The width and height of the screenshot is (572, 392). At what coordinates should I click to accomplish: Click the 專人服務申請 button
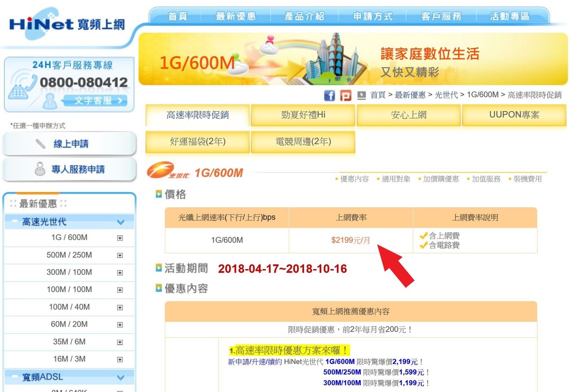pyautogui.click(x=69, y=169)
